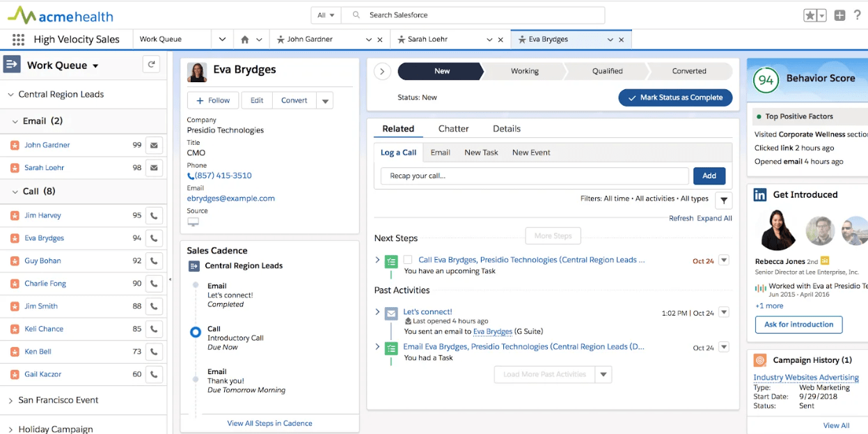Click the Home icon in navigation bar

tap(244, 40)
